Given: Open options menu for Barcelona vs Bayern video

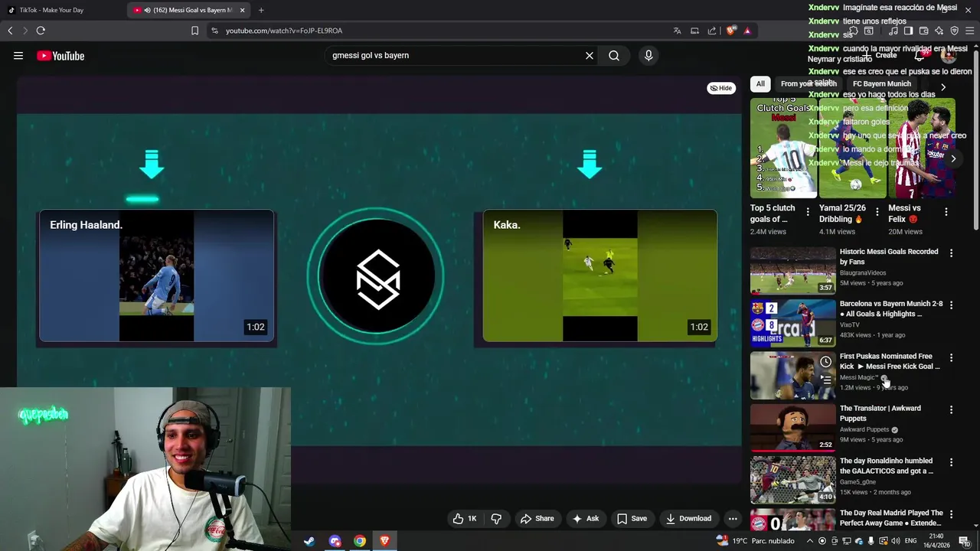Looking at the screenshot, I should click(x=951, y=305).
